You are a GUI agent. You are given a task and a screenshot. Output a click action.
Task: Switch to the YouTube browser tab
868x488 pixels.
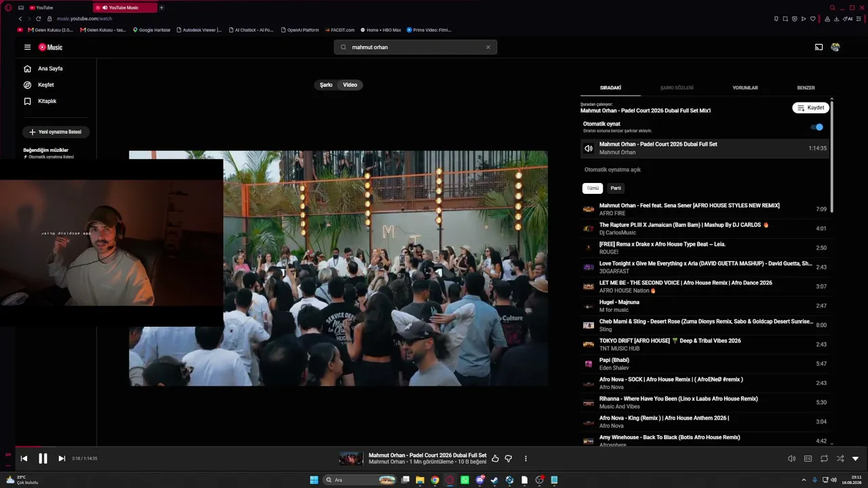click(x=59, y=7)
